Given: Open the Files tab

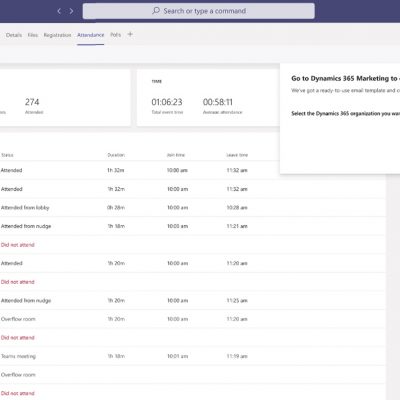Looking at the screenshot, I should coord(33,35).
